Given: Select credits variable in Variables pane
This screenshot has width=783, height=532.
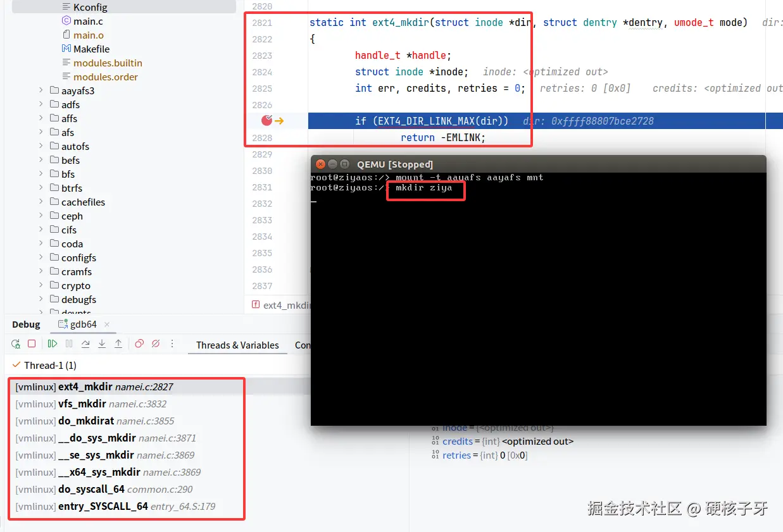Looking at the screenshot, I should point(503,442).
